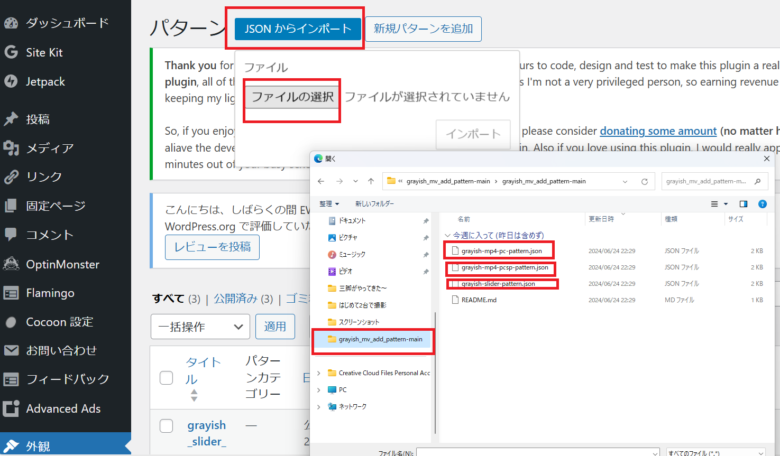Expand the Creative Cloud Files tree node
The width and height of the screenshot is (780, 456).
tap(319, 372)
